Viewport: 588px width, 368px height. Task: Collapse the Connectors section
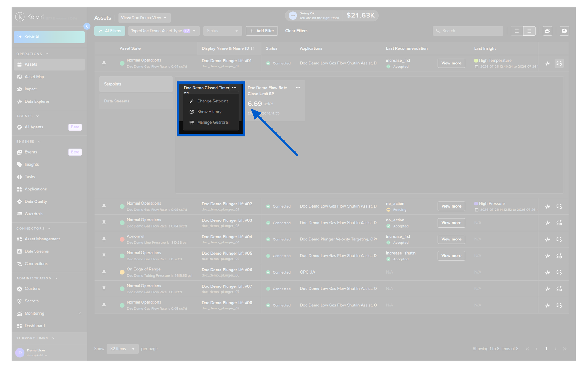coord(49,228)
